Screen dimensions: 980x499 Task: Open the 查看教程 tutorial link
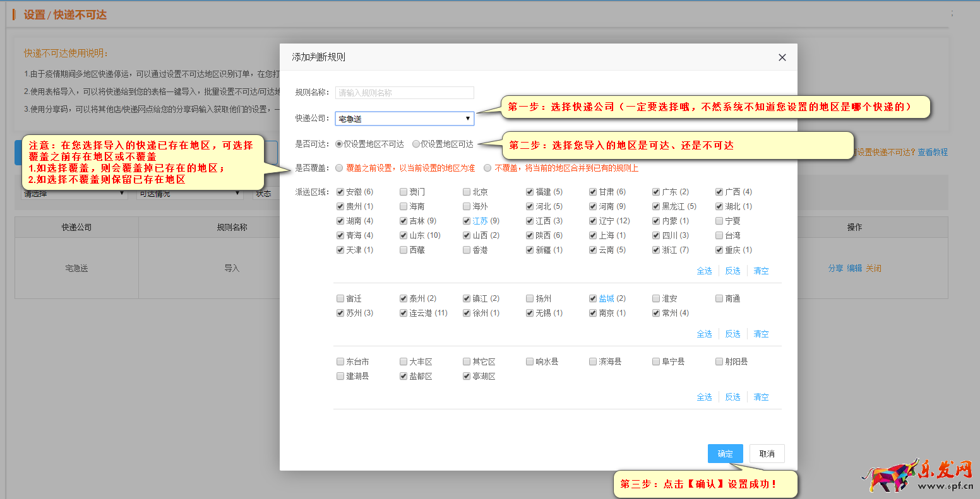coord(933,152)
